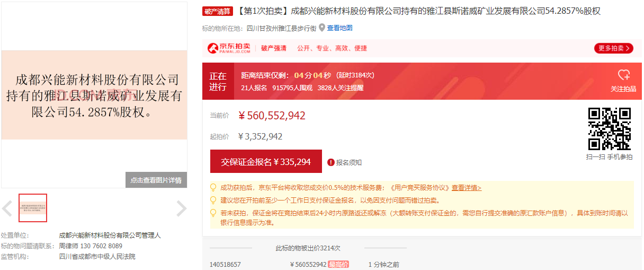Click the 最高价 badge in bid record
This screenshot has height=270, width=644.
338,264
